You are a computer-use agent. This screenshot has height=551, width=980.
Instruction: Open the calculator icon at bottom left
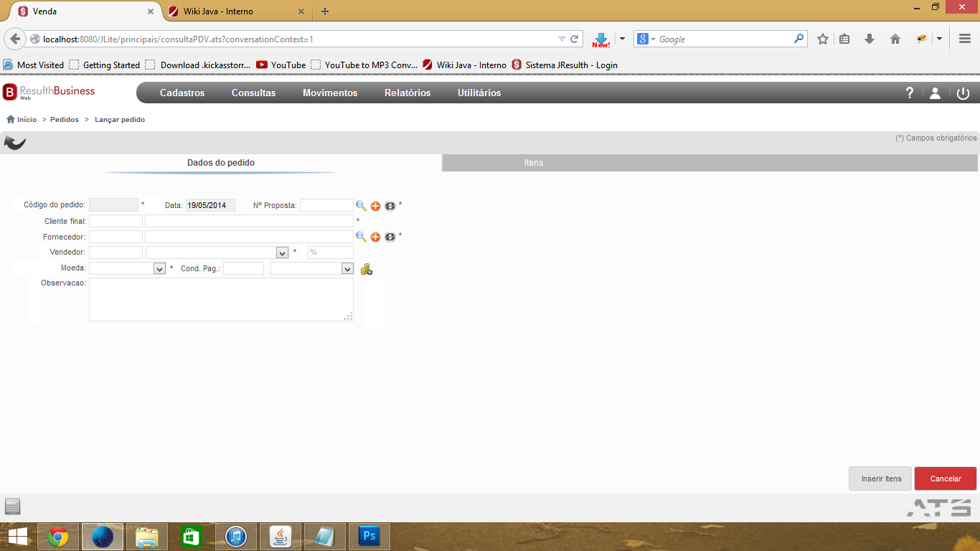point(12,505)
